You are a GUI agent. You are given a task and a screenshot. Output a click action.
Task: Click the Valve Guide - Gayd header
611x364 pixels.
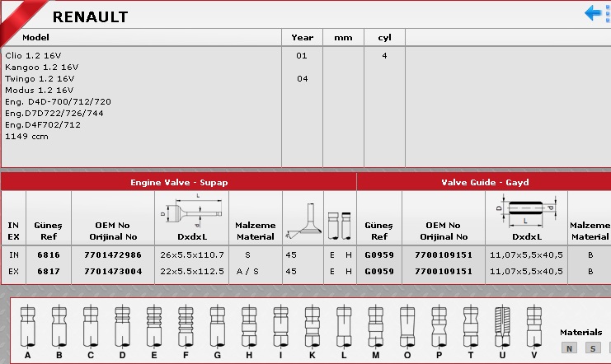486,182
